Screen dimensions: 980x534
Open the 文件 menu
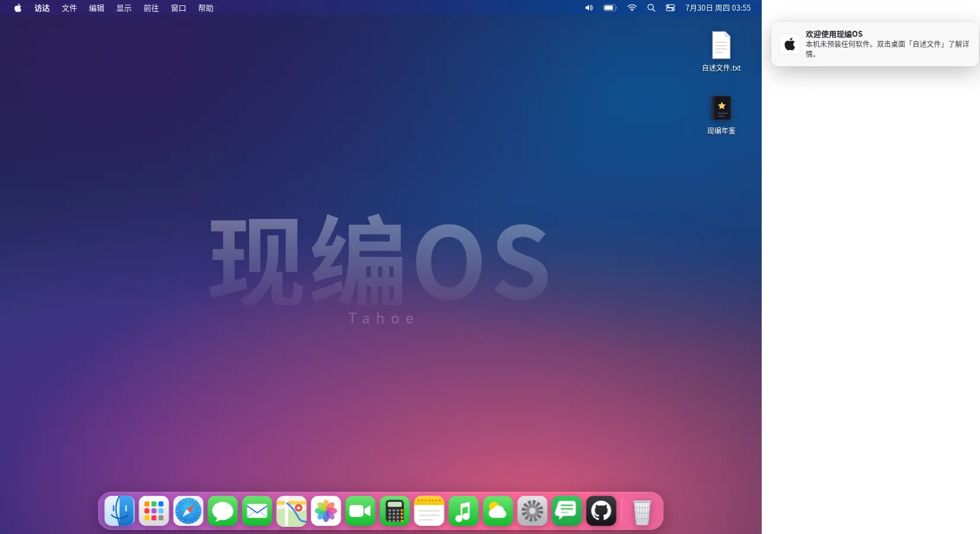69,8
